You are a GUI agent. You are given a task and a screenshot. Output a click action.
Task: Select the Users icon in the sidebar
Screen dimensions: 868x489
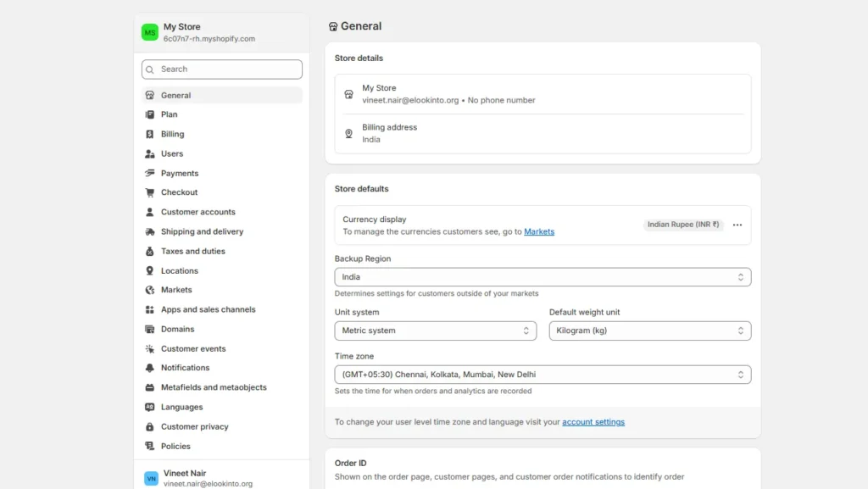tap(149, 153)
